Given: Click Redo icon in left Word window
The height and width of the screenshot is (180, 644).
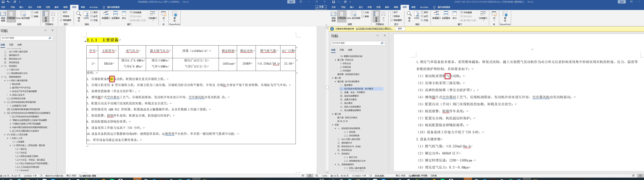Looking at the screenshot, I should pos(15,2).
